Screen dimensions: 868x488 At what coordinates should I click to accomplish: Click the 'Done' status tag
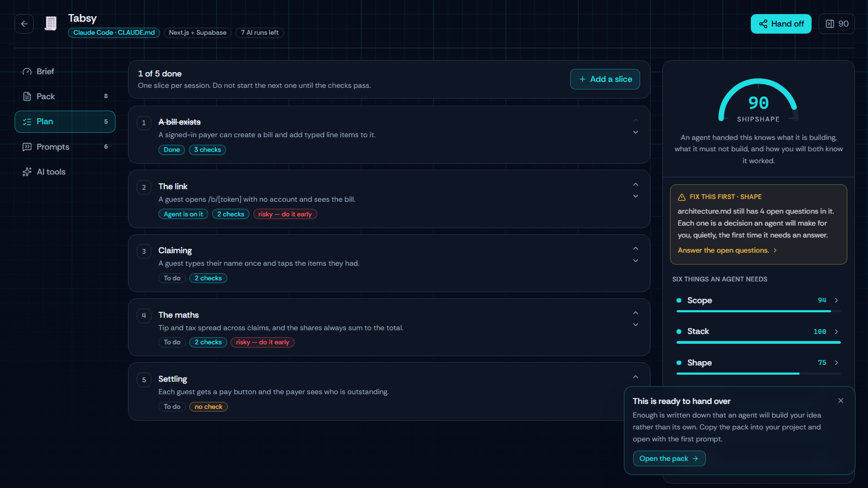(x=171, y=150)
